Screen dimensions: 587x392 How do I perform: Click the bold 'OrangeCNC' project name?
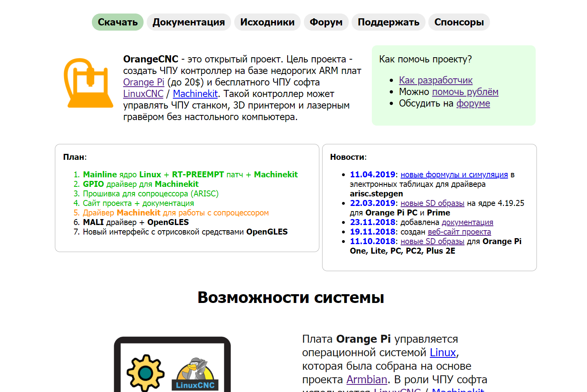pos(151,59)
